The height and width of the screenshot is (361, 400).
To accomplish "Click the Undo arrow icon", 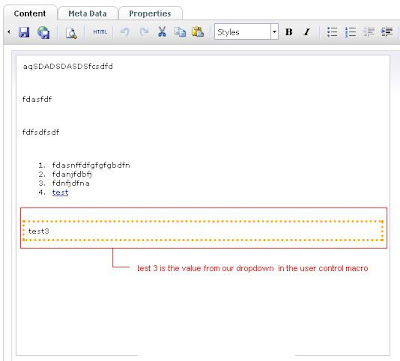I will tap(125, 32).
